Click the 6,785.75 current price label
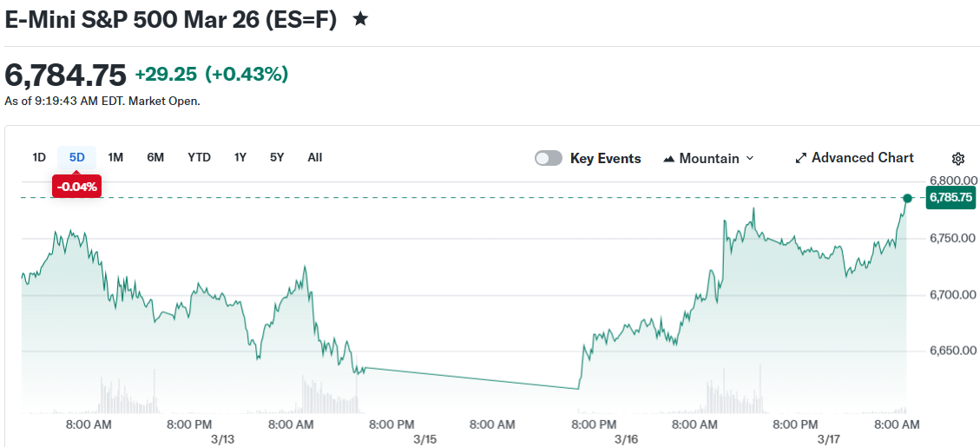This screenshot has height=447, width=980. pos(950,198)
